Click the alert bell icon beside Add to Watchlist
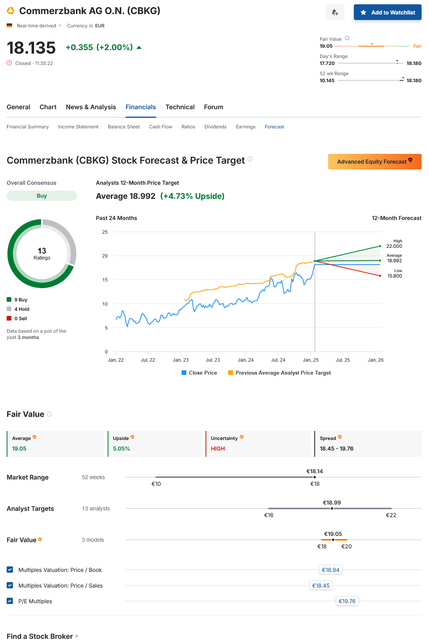This screenshot has height=640, width=429. 335,12
